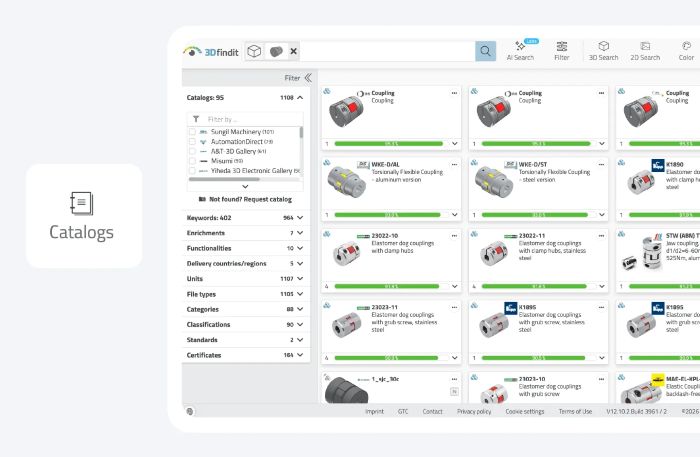
Task: Click Not found? Request catalog
Action: [245, 199]
